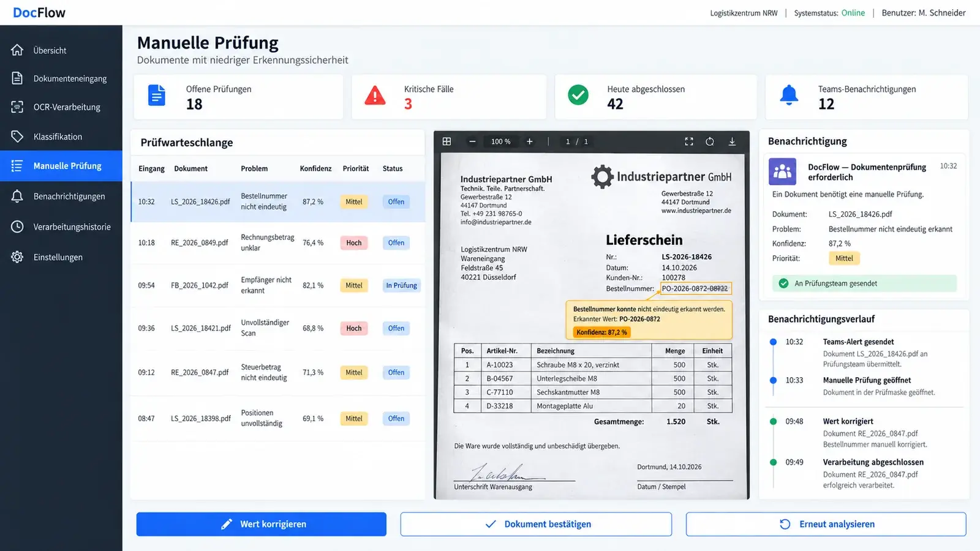Select the OCR-Verarbeitung scan icon
Screen dimensions: 980x551
click(17, 107)
